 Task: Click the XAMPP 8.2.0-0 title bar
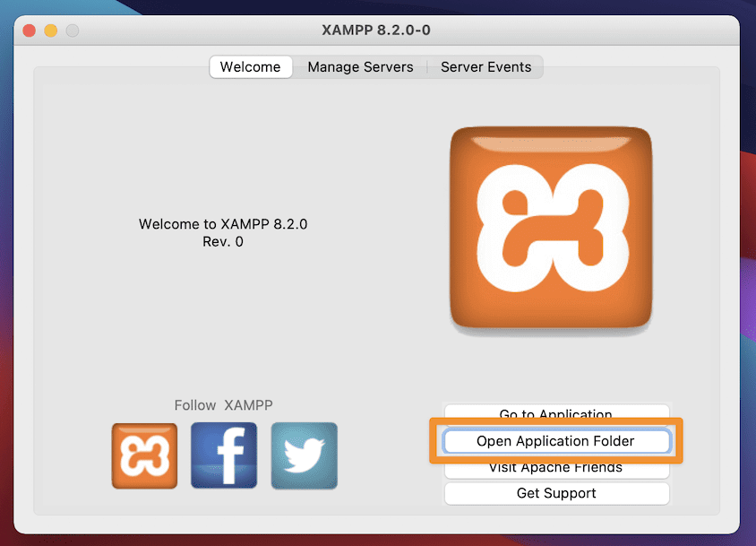pyautogui.click(x=376, y=30)
